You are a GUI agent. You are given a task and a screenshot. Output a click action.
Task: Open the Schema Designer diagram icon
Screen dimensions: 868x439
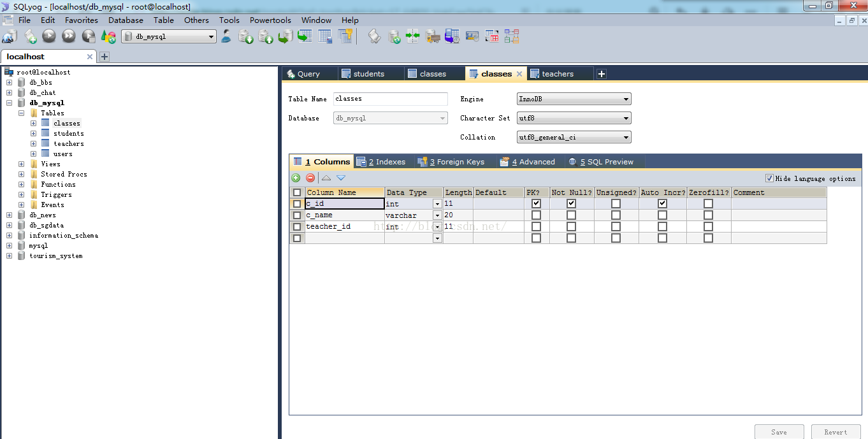pos(512,36)
